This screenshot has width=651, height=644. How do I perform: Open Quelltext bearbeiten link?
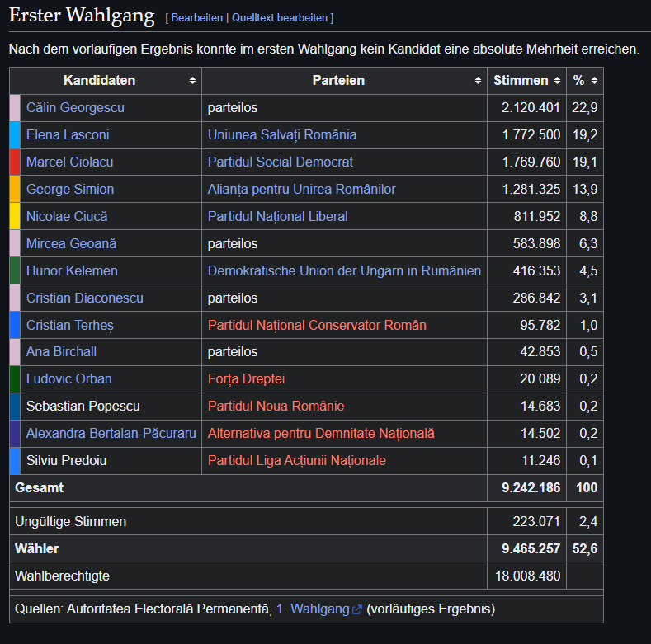(280, 18)
